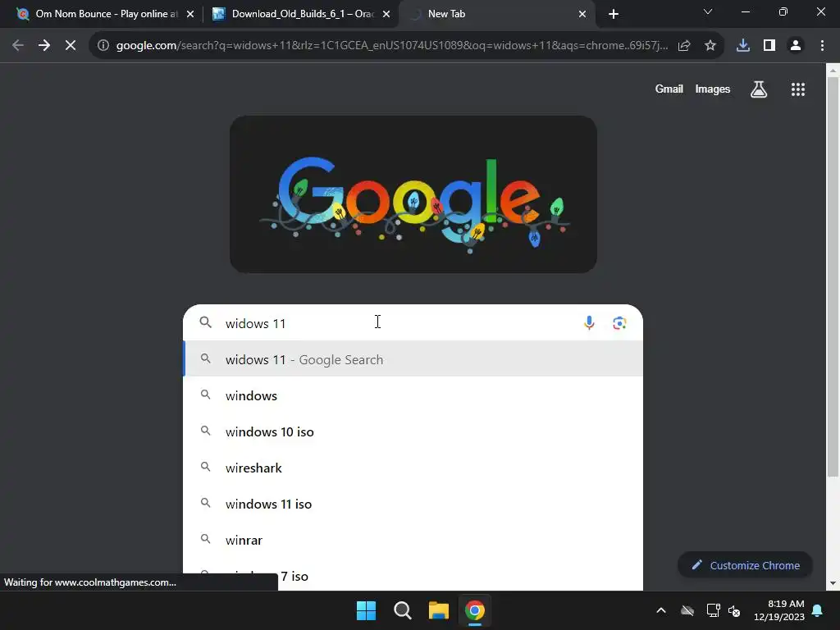Stop loading the page
840x630 pixels.
click(x=71, y=46)
